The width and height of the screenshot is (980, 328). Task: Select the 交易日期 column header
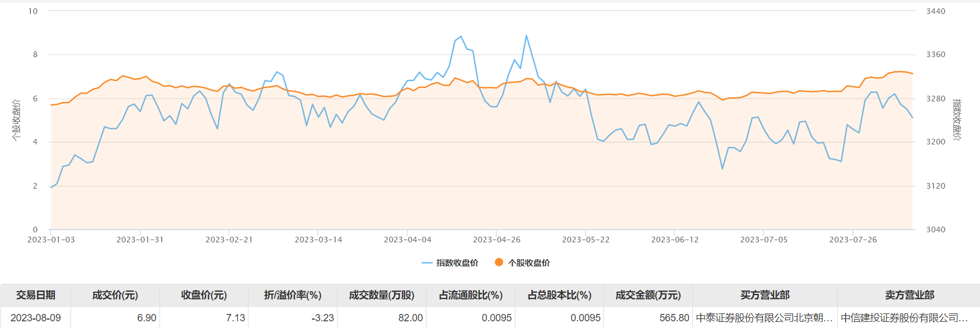(36, 295)
